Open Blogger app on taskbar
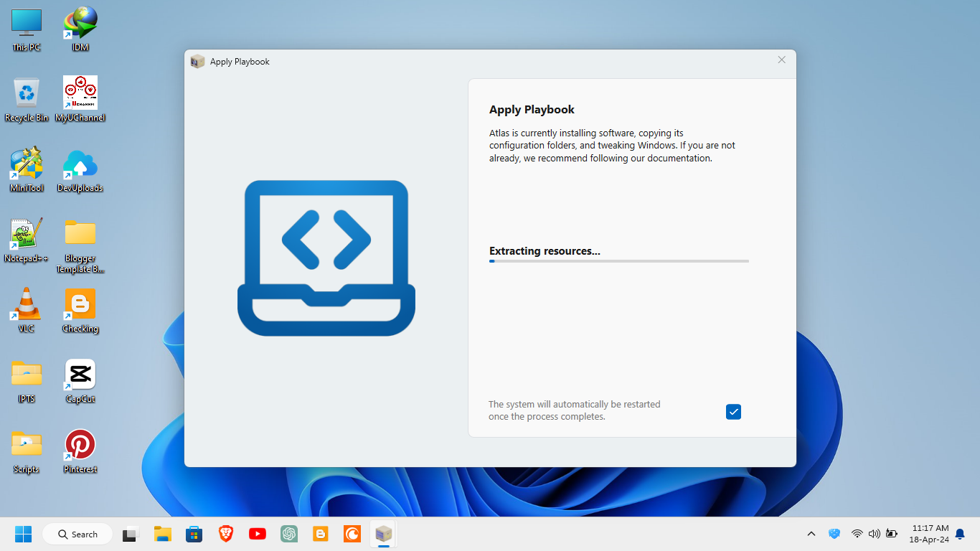The image size is (980, 551). 321,534
